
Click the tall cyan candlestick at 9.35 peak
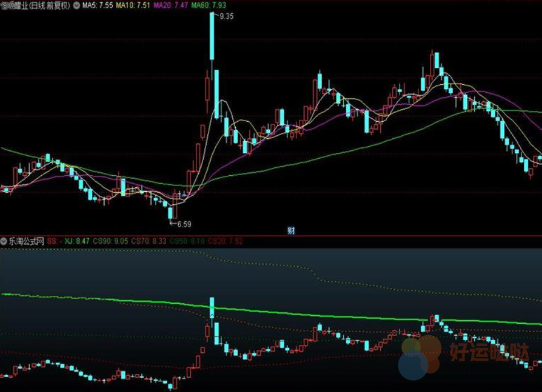coord(212,36)
